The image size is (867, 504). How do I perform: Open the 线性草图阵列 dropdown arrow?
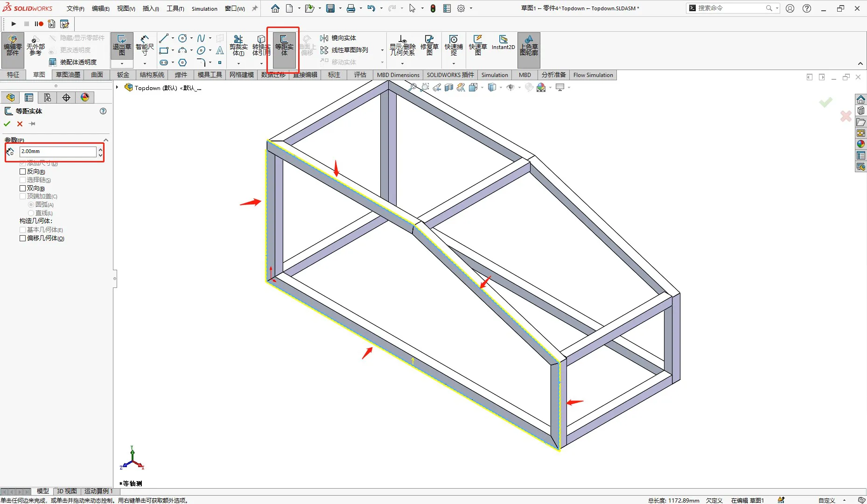click(x=383, y=50)
